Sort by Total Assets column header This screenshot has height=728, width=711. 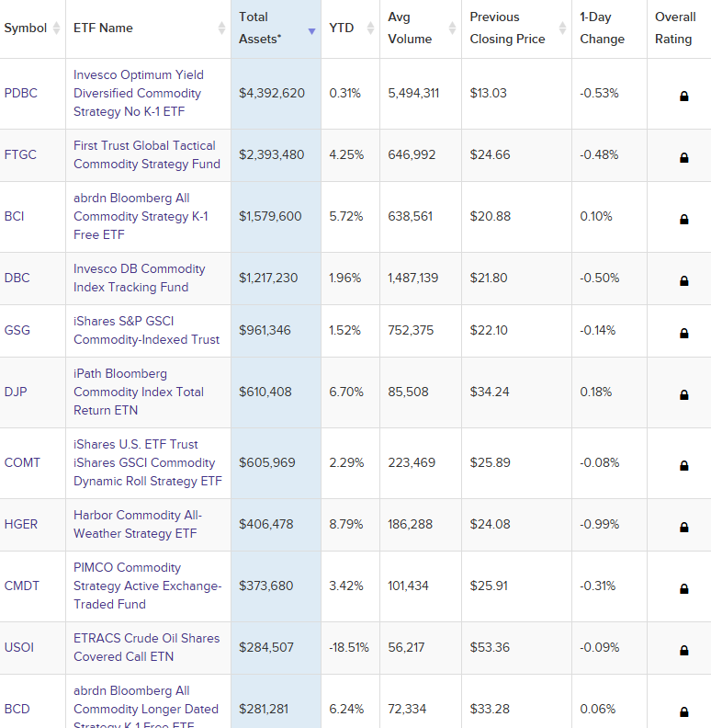(x=276, y=28)
